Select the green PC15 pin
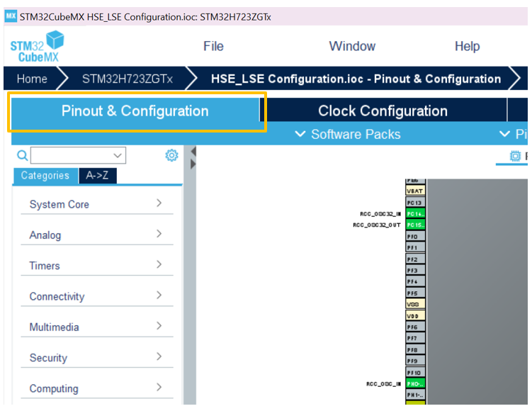 click(x=415, y=225)
